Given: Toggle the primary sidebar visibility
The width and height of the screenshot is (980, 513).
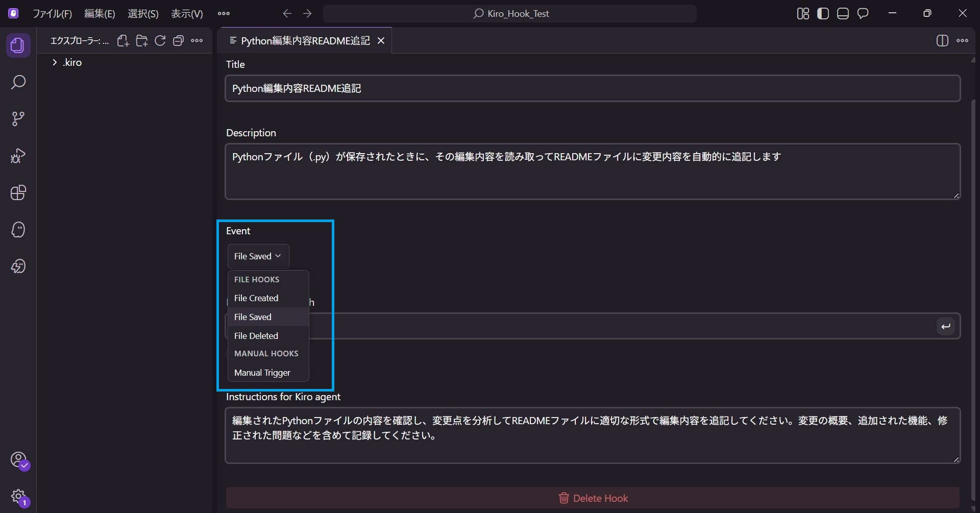Looking at the screenshot, I should click(x=823, y=14).
